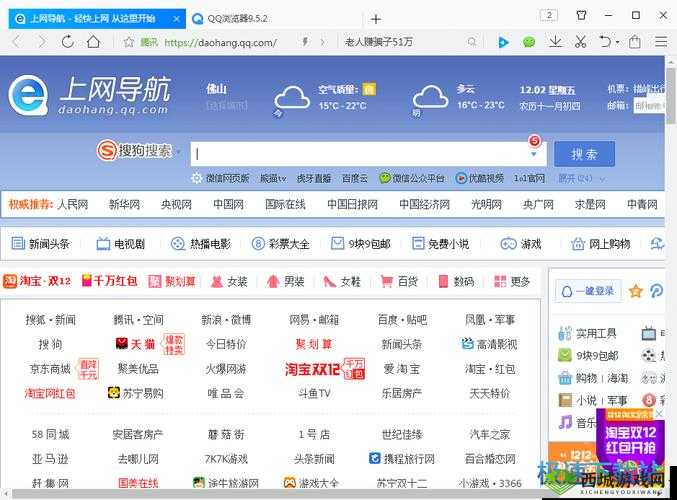
Task: Select the scissors screenshot tool
Action: [x=581, y=42]
